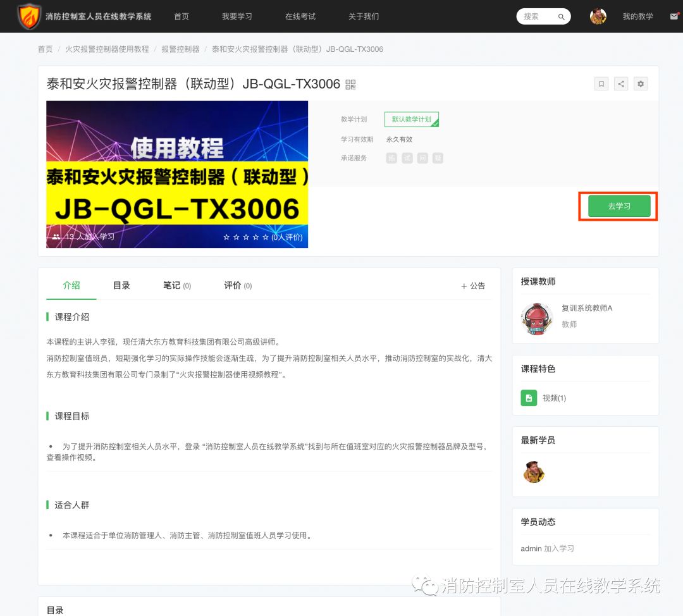The image size is (683, 616).
Task: Open the mail envelope icon
Action: tap(674, 16)
